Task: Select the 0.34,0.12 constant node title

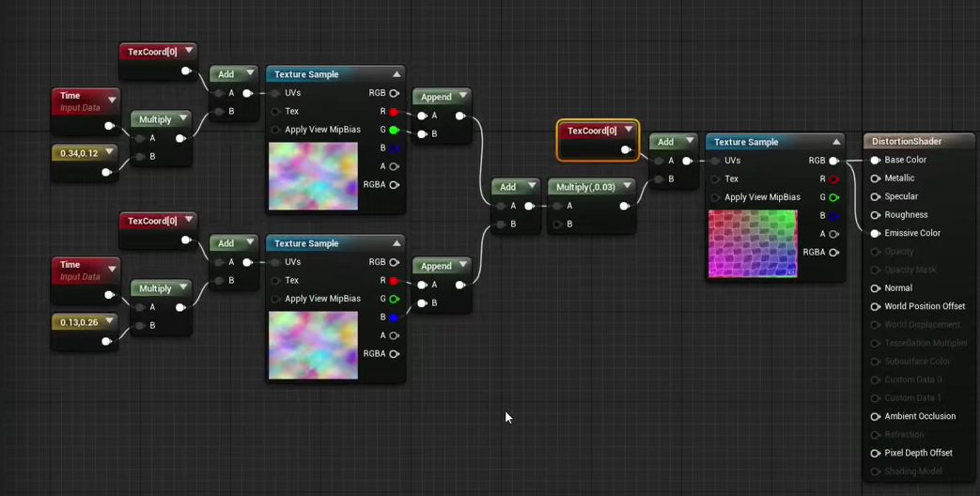Action: (x=79, y=153)
